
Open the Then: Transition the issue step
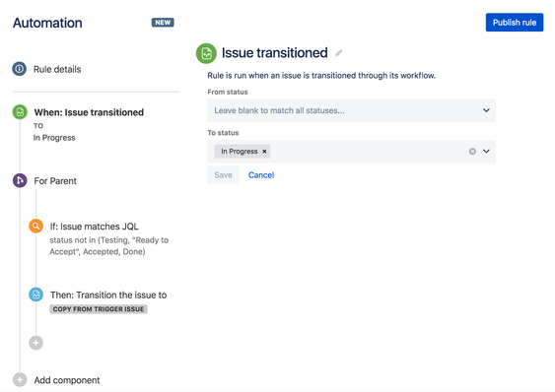pyautogui.click(x=108, y=295)
